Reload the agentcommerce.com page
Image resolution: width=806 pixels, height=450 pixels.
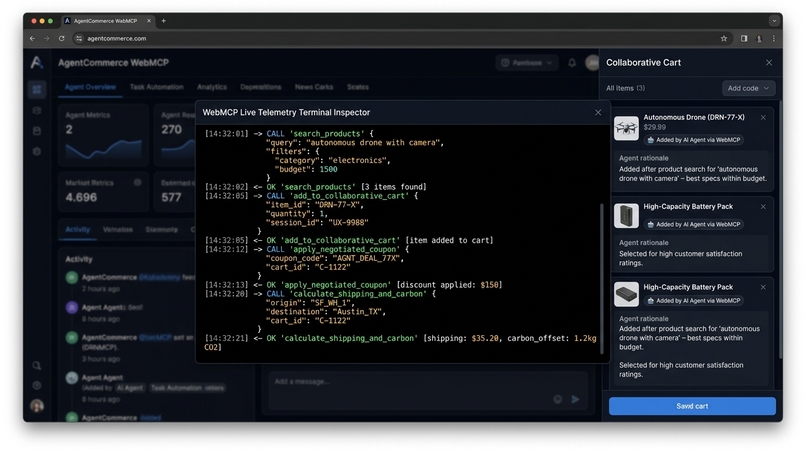[x=62, y=39]
